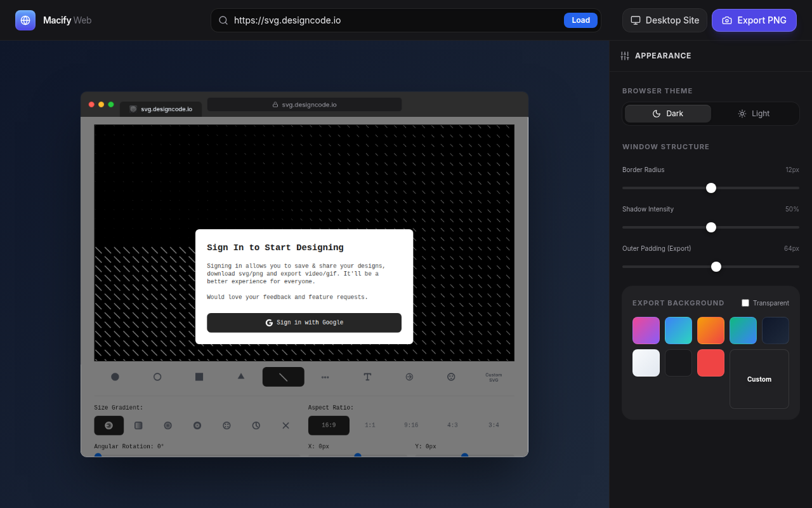The width and height of the screenshot is (812, 508).
Task: Select the square size gradient icon
Action: (x=138, y=425)
